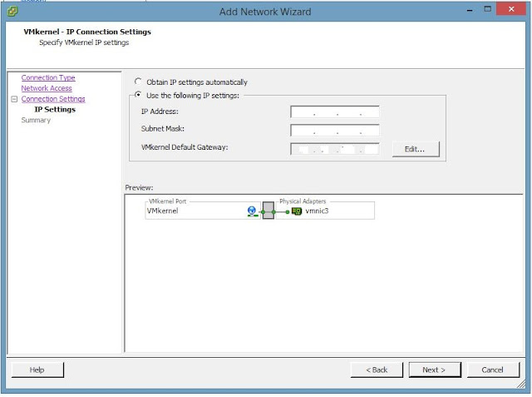Click the VMkernel port globe icon

(252, 211)
